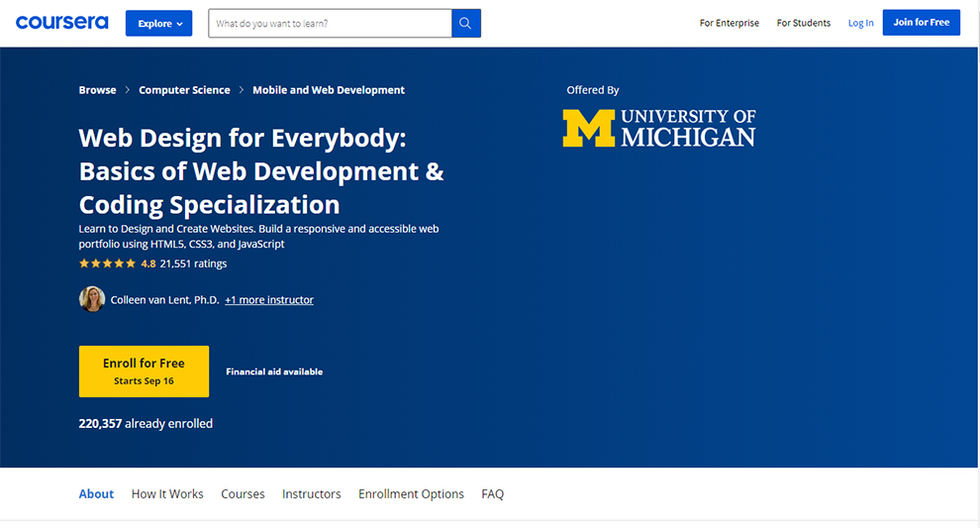Click the Log In link
This screenshot has width=980, height=528.
860,23
